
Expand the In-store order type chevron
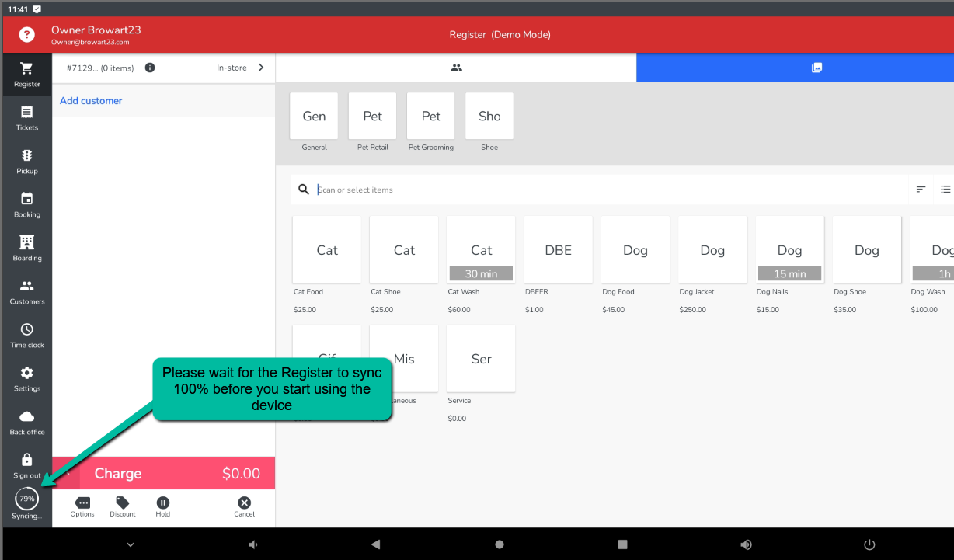[261, 68]
